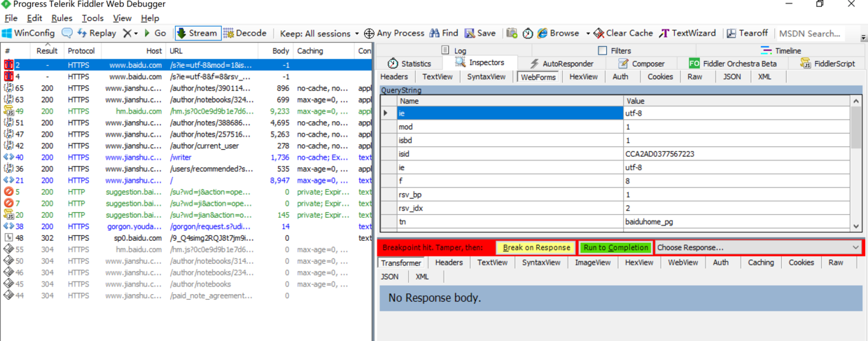This screenshot has width=868, height=341.
Task: Open the Edit menu
Action: point(34,18)
